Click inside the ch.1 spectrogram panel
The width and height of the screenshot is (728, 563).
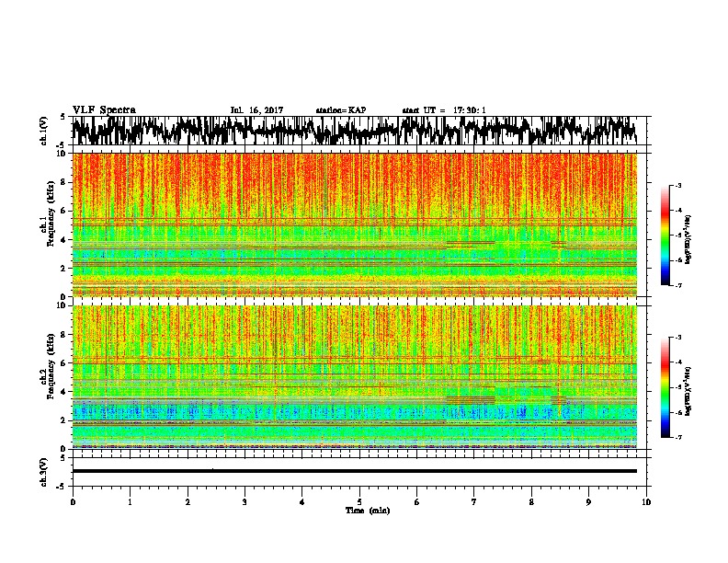coord(354,224)
